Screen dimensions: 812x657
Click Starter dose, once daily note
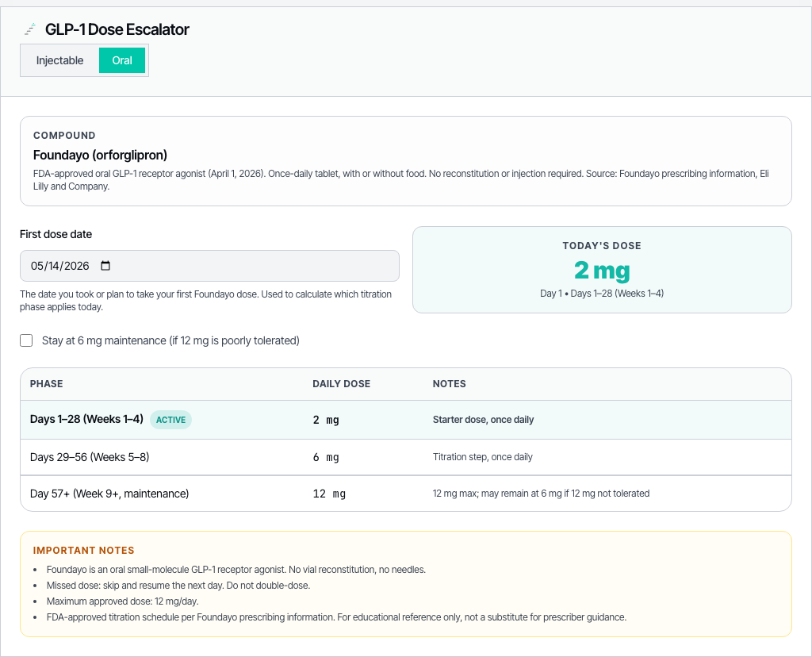483,420
